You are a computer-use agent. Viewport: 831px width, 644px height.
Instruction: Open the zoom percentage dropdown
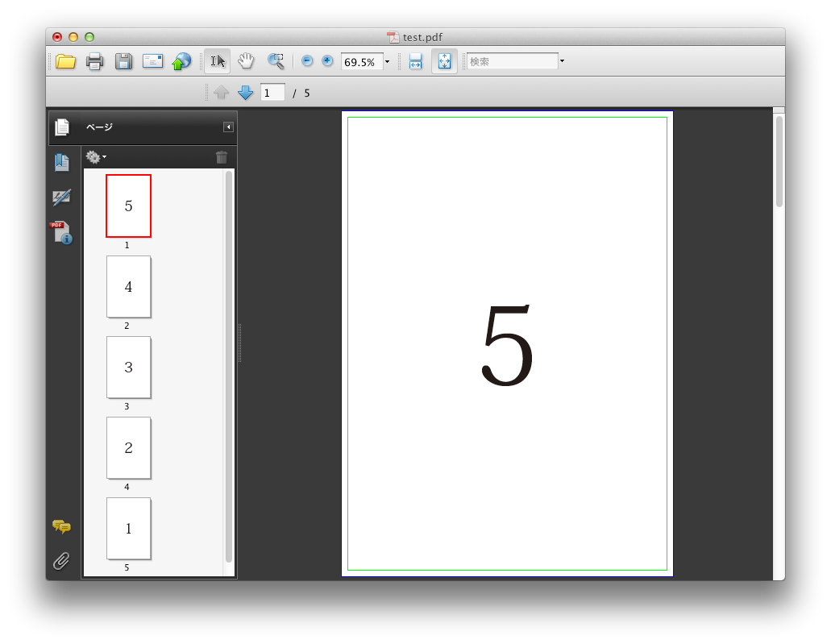tap(388, 62)
